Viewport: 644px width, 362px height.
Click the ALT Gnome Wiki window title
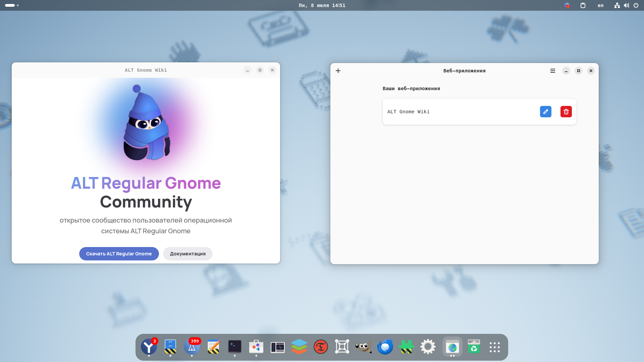(x=146, y=70)
